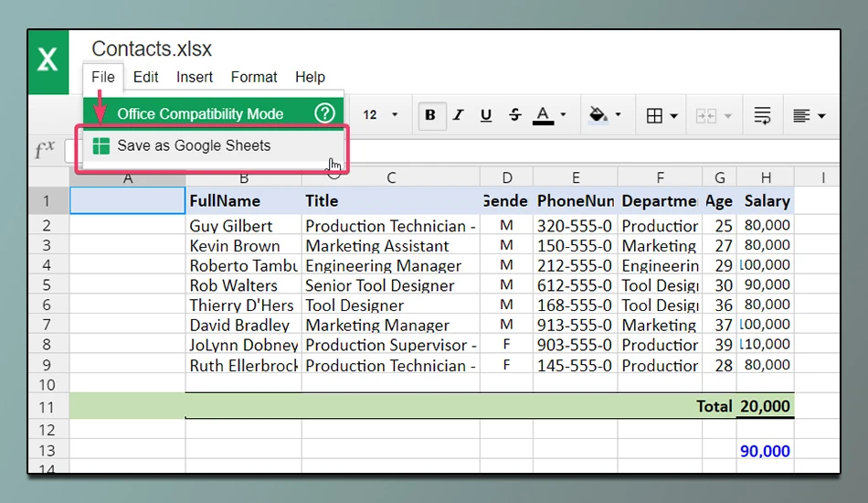Toggle Underline formatting
868x503 pixels.
[x=485, y=115]
